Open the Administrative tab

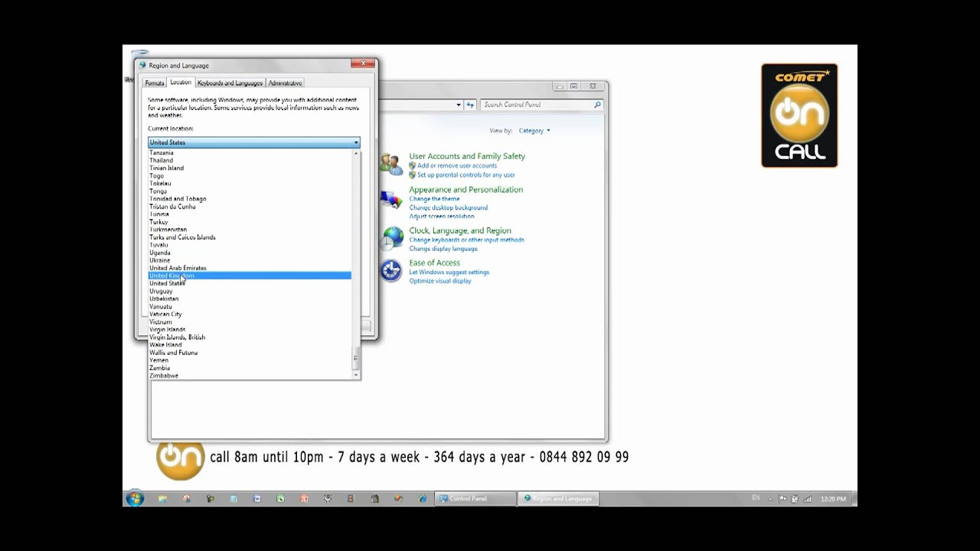point(285,83)
